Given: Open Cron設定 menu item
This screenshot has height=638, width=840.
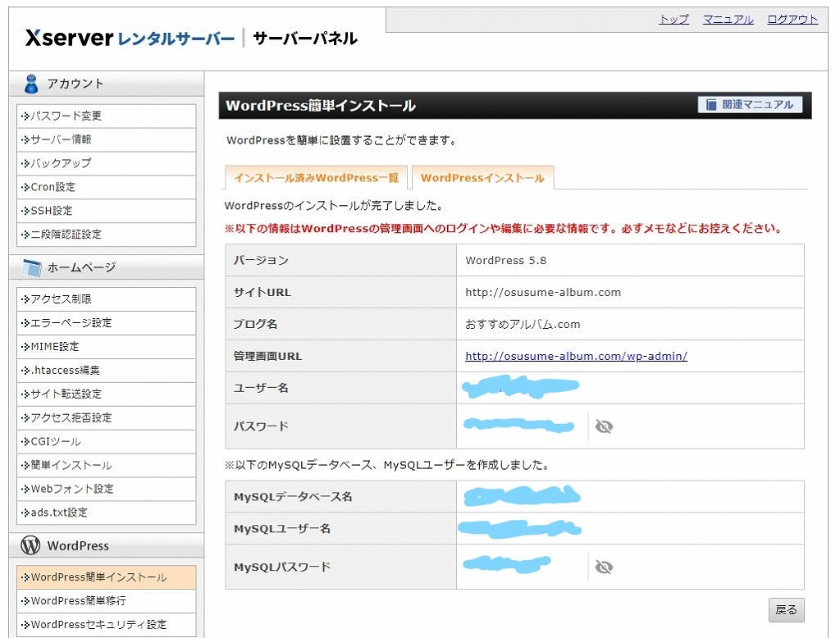Looking at the screenshot, I should pos(106,187).
